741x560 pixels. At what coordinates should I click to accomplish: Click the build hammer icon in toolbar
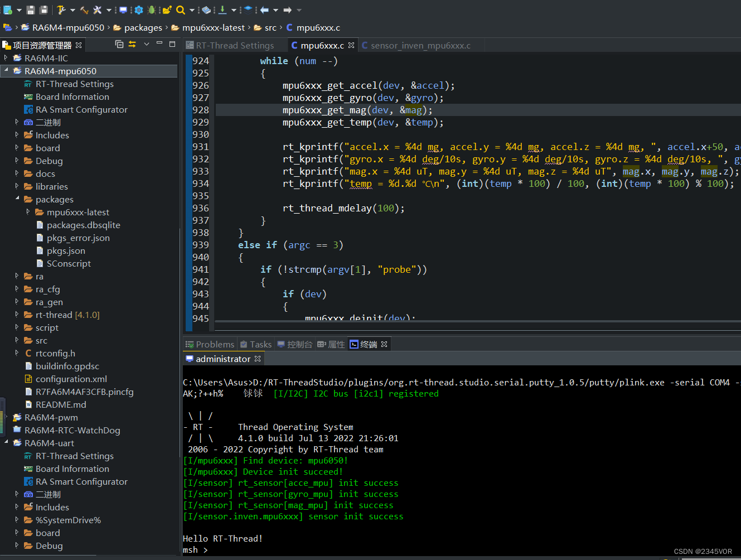(61, 9)
